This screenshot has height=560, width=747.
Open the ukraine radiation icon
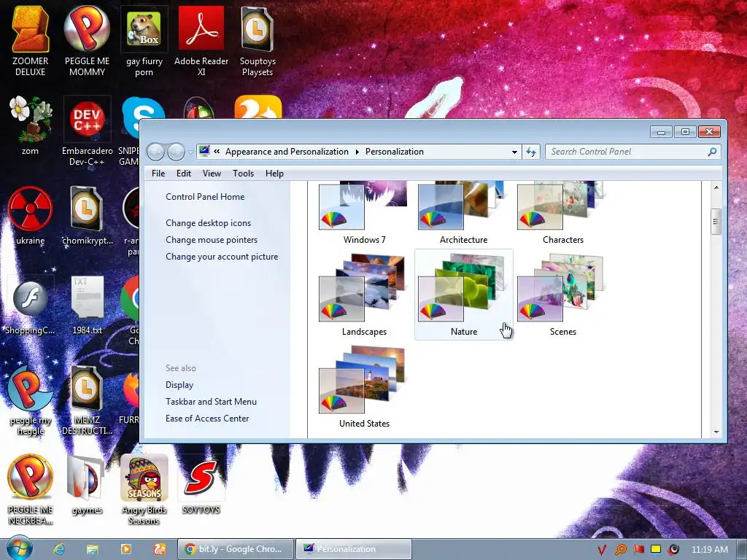pyautogui.click(x=30, y=215)
